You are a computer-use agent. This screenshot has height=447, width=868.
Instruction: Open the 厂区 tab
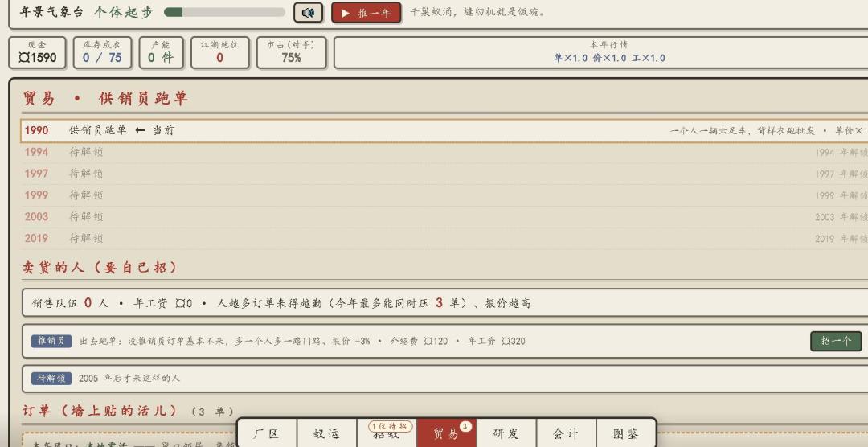pyautogui.click(x=267, y=433)
